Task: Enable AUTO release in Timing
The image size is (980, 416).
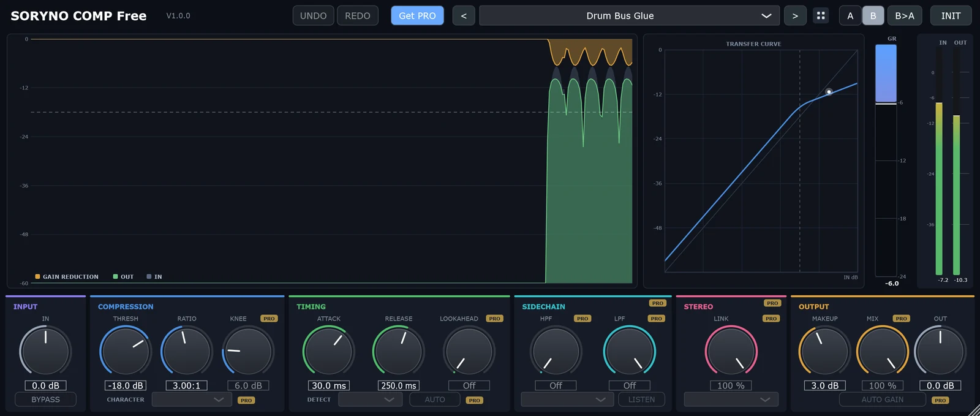Action: [x=435, y=399]
